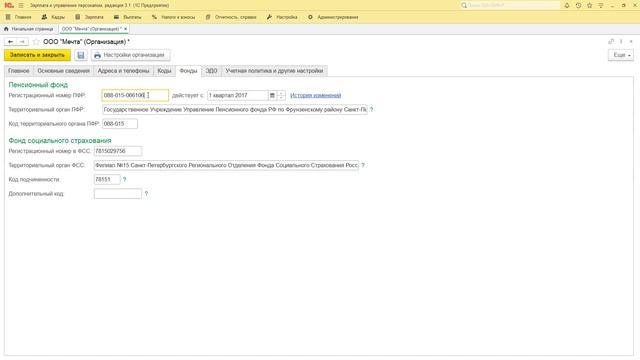Viewport: 640px width, 360px height.
Task: Save with the floppy disk icon
Action: pos(81,55)
